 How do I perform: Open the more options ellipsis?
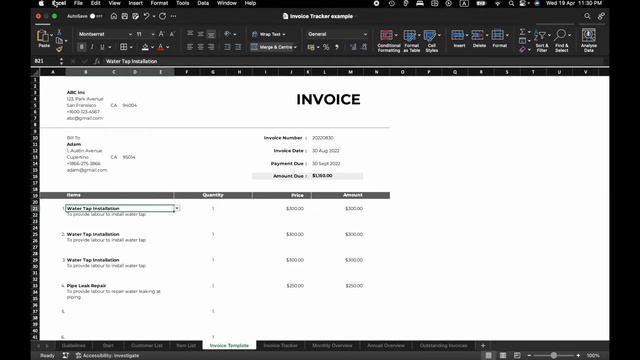pyautogui.click(x=173, y=16)
